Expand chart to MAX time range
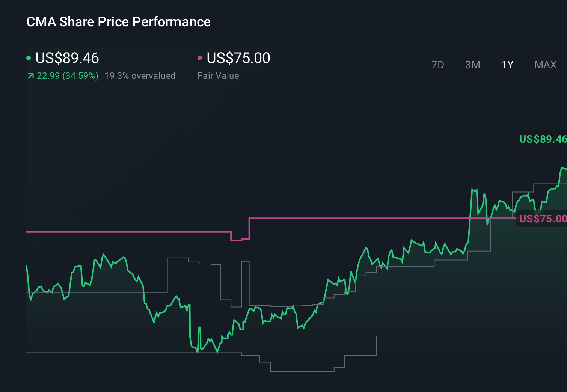The image size is (567, 392). pyautogui.click(x=545, y=65)
